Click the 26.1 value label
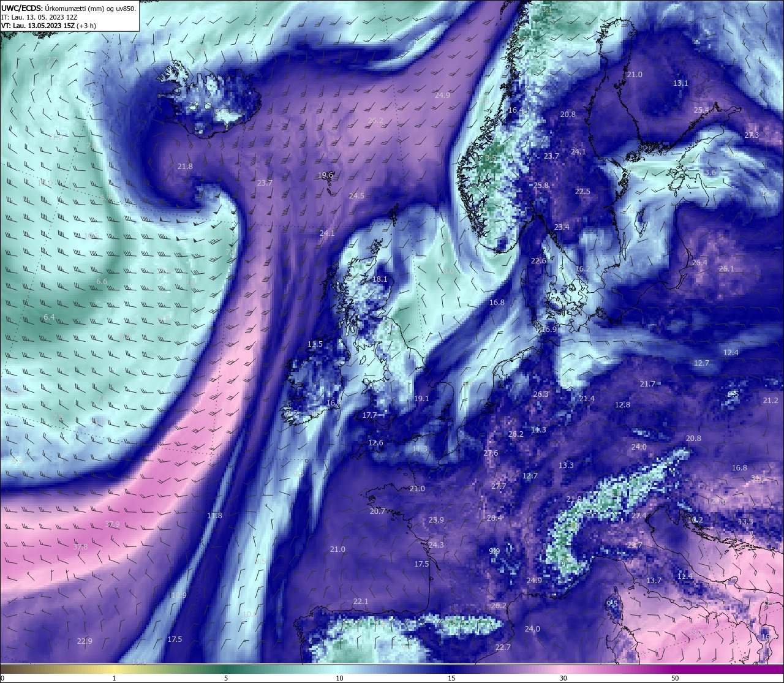The width and height of the screenshot is (784, 683). (x=726, y=269)
